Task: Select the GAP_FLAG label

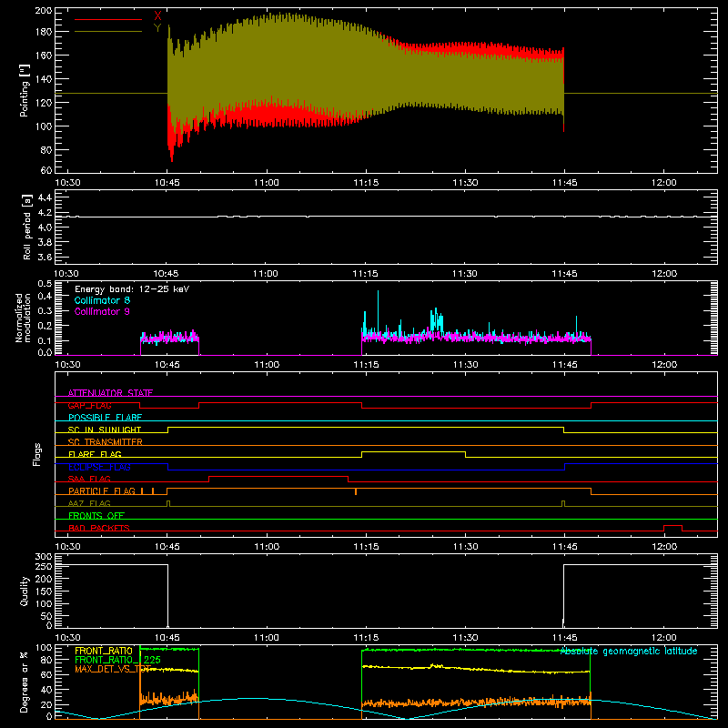Action: pyautogui.click(x=89, y=405)
